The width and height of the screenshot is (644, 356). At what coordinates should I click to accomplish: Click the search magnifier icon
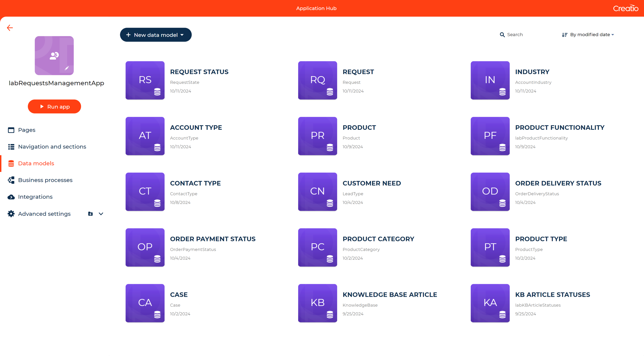pos(502,34)
